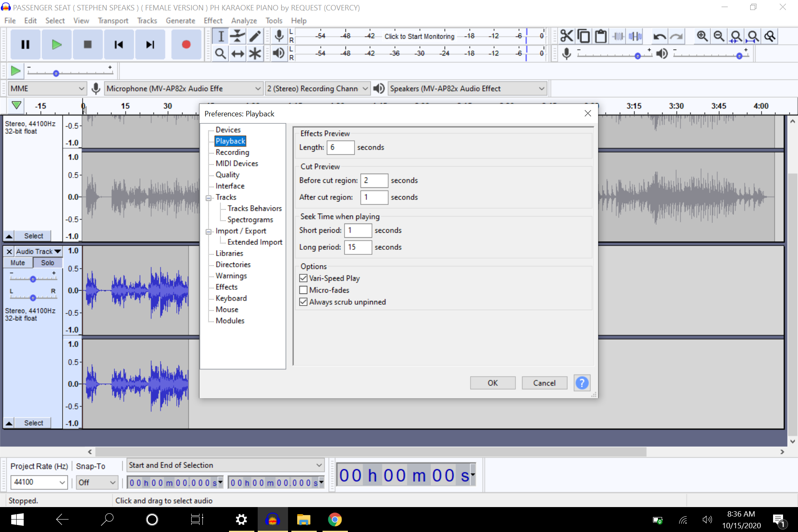Click the Zoom In magnifier icon
Image resolution: width=798 pixels, height=532 pixels.
tap(702, 36)
